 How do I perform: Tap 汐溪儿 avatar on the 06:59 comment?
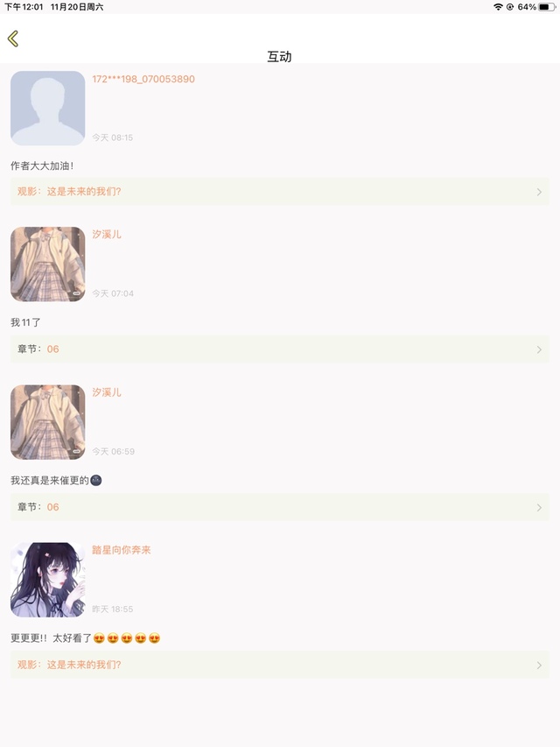click(x=47, y=422)
